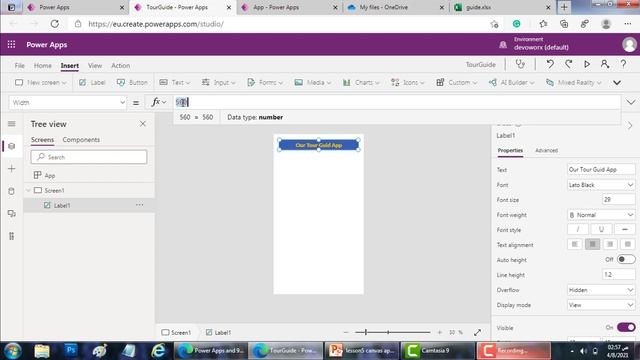Open the Width property dropdown

click(68, 102)
